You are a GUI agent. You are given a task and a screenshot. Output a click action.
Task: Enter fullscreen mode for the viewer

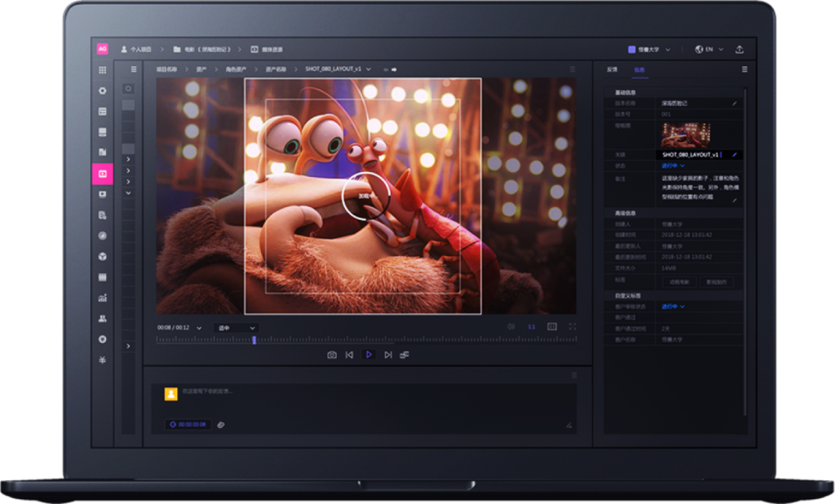point(572,326)
